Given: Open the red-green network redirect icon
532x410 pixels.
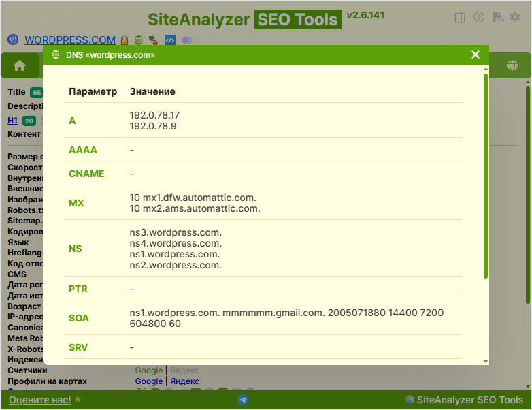Looking at the screenshot, I should 153,40.
